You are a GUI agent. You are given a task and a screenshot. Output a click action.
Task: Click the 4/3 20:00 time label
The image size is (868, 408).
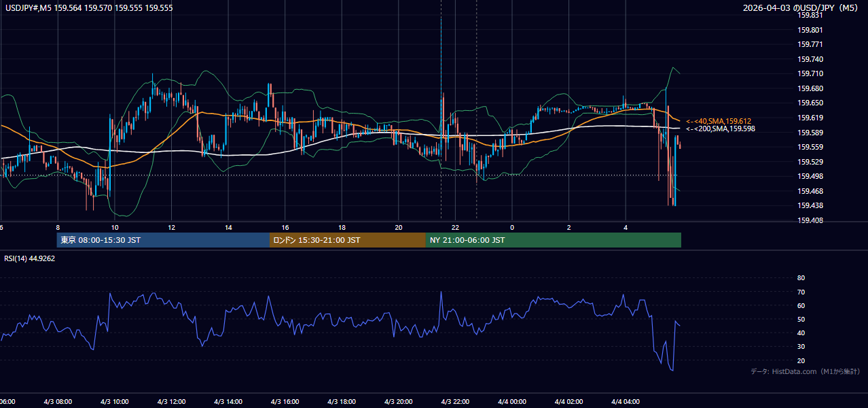tap(399, 402)
